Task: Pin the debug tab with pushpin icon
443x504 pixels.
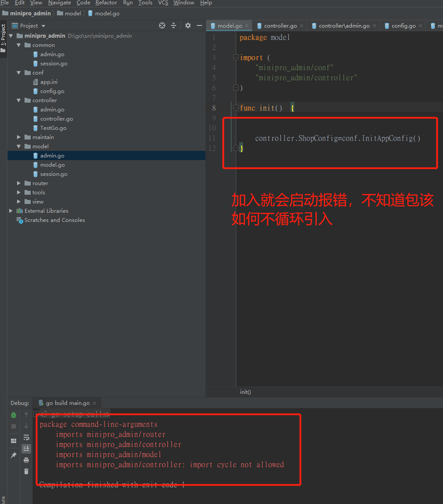Action: (x=14, y=455)
